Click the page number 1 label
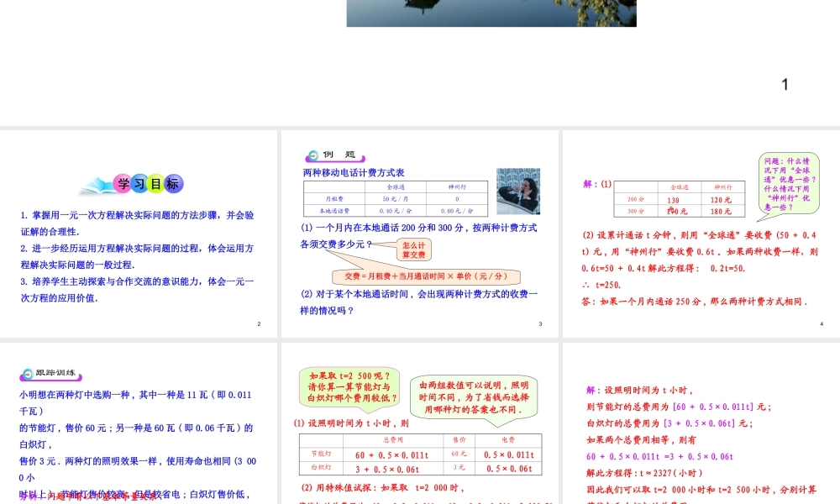840x504 pixels. (784, 84)
